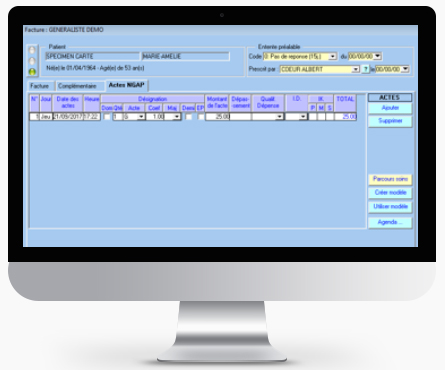Enable the EP checkbox in the act row
This screenshot has width=445, height=370.
200,117
